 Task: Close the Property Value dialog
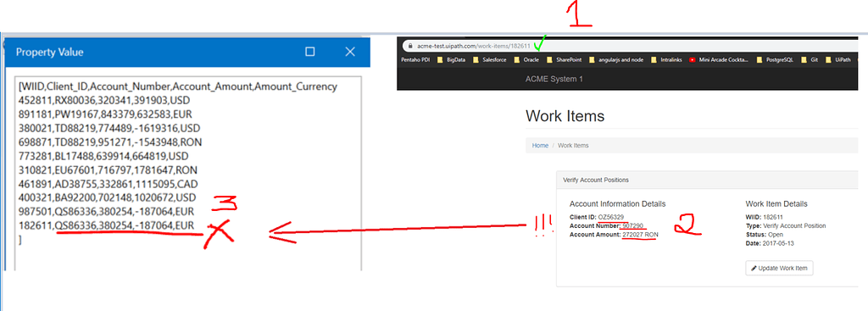point(350,52)
